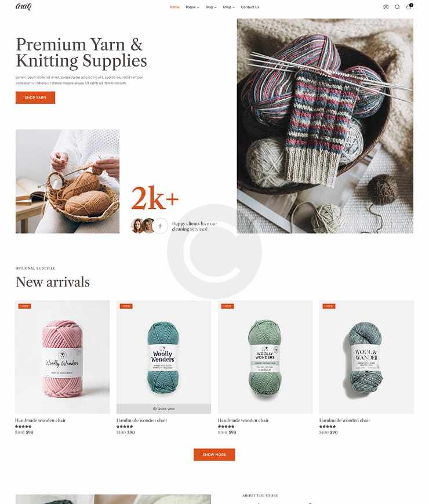Open the fourth Handmade wooden chair title link
This screenshot has height=504, width=429.
[344, 420]
